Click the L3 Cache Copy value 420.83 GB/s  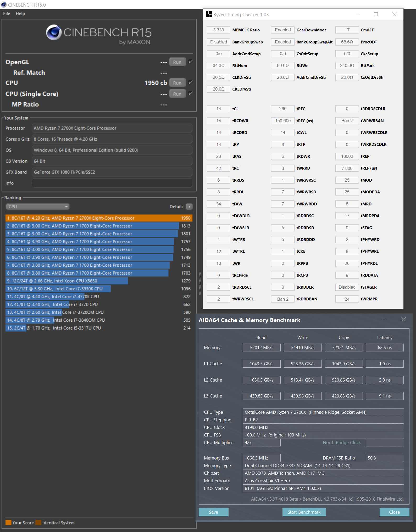coord(344,396)
